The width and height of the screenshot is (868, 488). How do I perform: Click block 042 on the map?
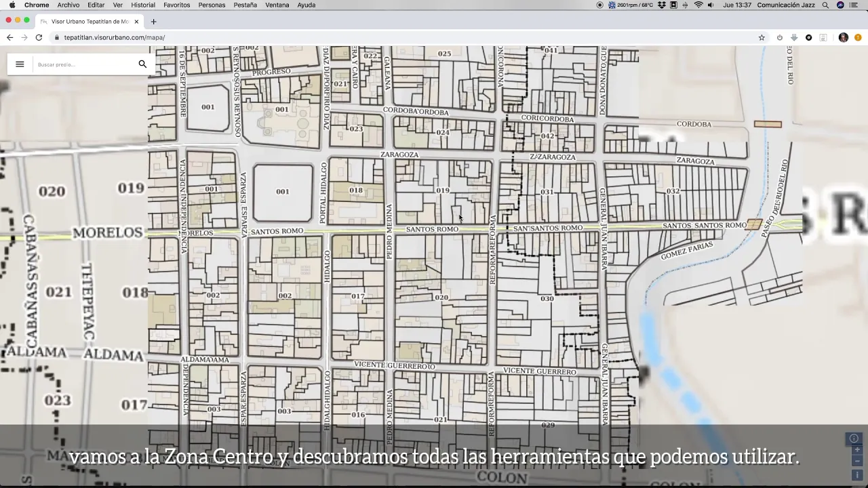tap(547, 136)
